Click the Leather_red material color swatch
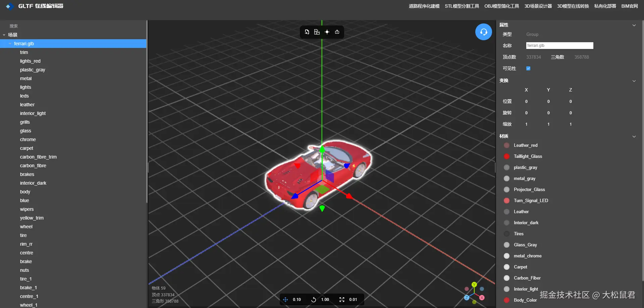The image size is (644, 308). [506, 145]
